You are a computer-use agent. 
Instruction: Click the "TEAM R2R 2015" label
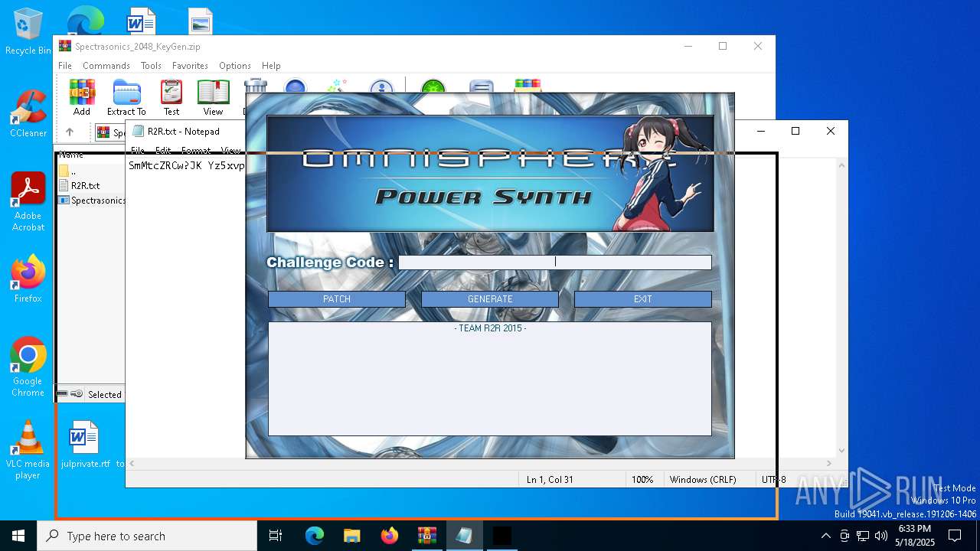[490, 328]
